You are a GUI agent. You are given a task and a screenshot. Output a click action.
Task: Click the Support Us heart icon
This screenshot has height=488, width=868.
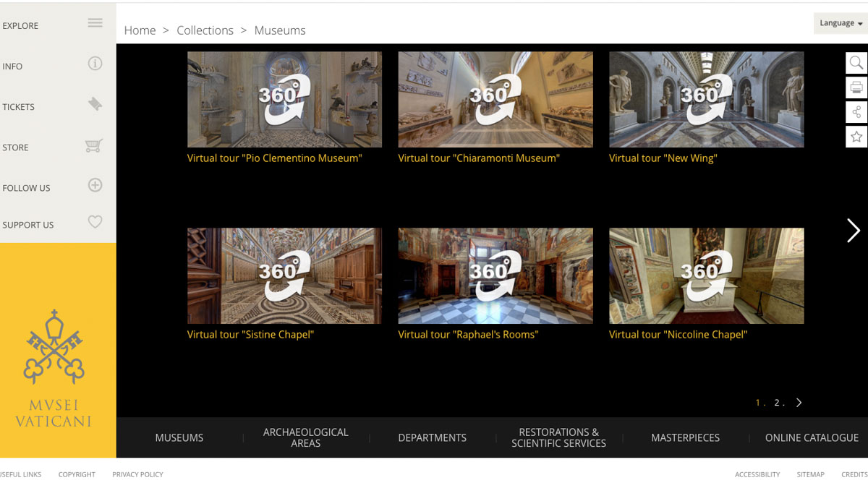95,222
